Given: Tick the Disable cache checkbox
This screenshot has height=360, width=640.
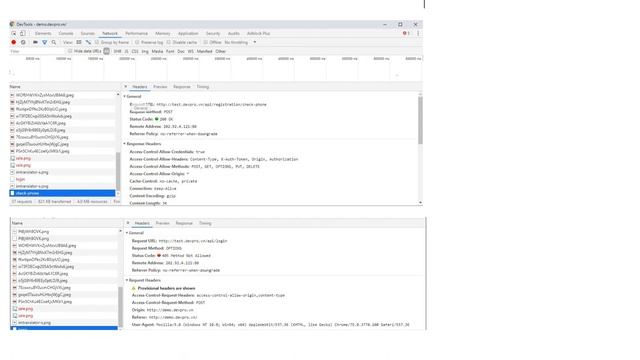Looking at the screenshot, I should pyautogui.click(x=169, y=42).
